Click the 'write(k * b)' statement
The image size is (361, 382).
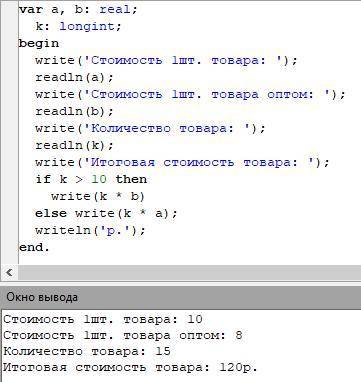(x=98, y=196)
